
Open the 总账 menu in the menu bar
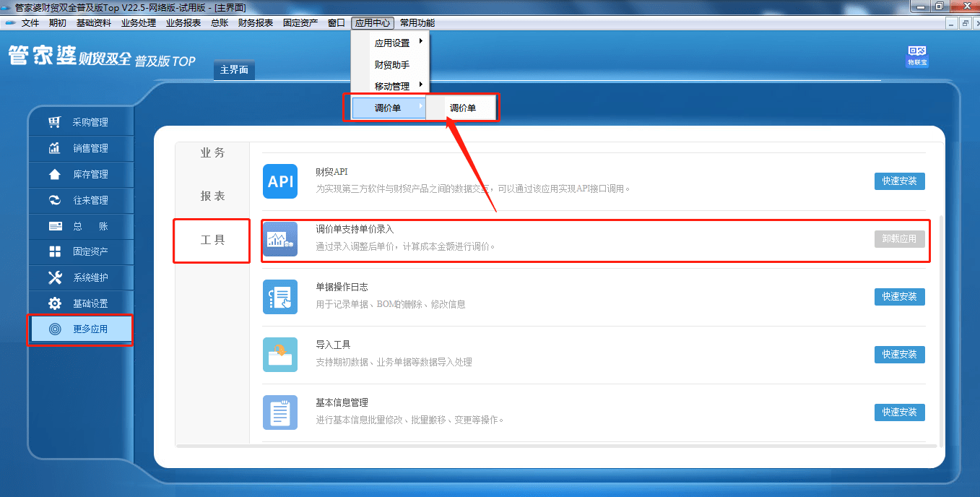tap(220, 23)
